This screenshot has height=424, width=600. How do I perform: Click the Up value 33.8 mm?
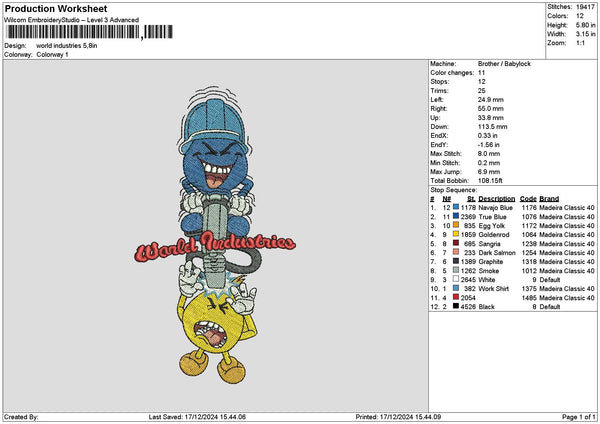491,118
